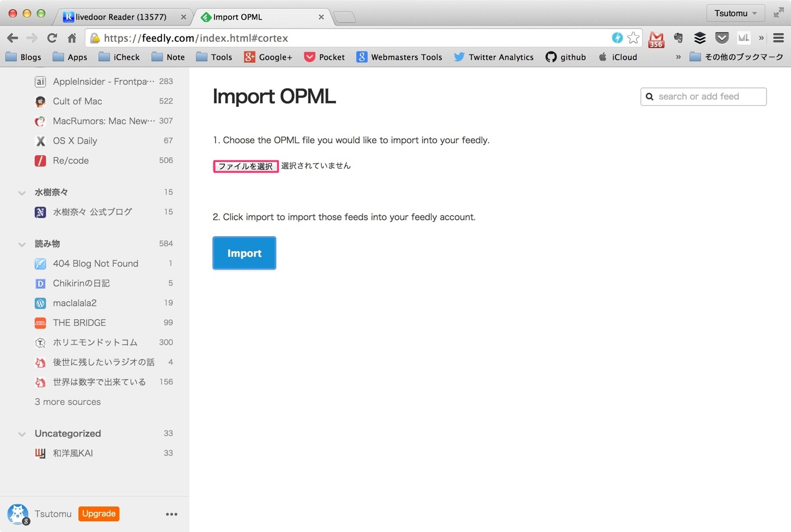Open the Apps bookmark folder

(x=70, y=57)
